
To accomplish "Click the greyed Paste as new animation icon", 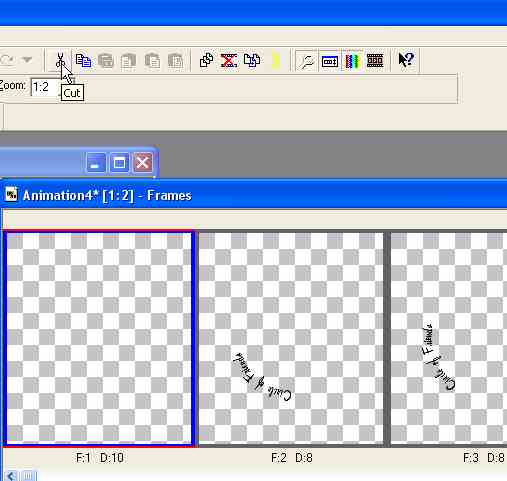I will (x=106, y=61).
